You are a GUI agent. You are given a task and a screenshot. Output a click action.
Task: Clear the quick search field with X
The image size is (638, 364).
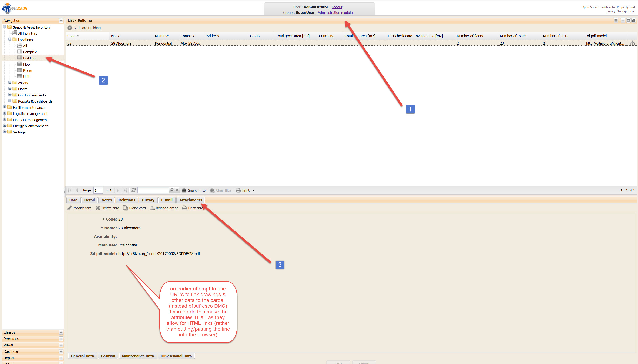pyautogui.click(x=177, y=190)
